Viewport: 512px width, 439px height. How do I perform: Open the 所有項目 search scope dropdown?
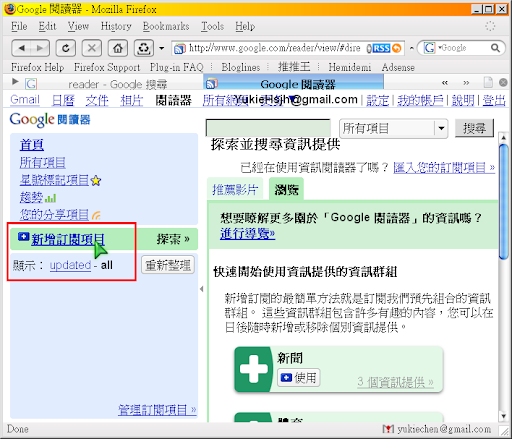(x=394, y=128)
